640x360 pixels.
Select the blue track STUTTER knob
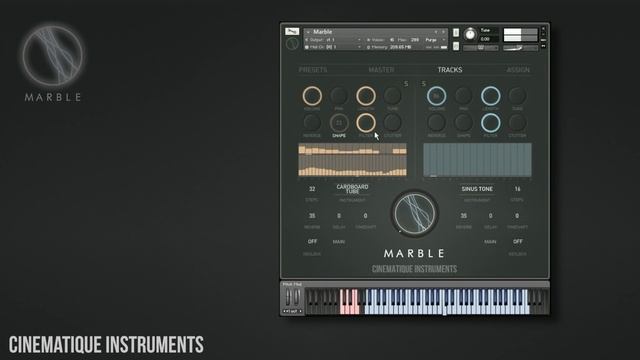pyautogui.click(x=517, y=122)
